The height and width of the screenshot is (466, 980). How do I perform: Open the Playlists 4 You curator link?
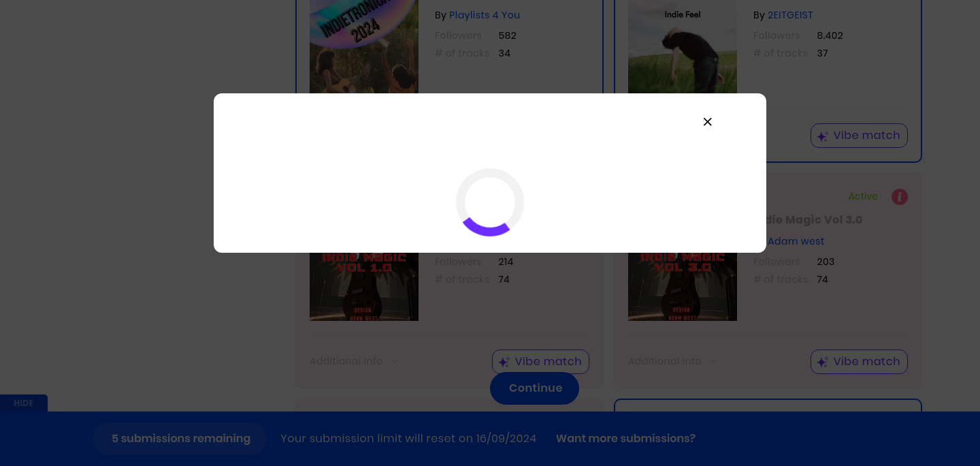(x=485, y=15)
